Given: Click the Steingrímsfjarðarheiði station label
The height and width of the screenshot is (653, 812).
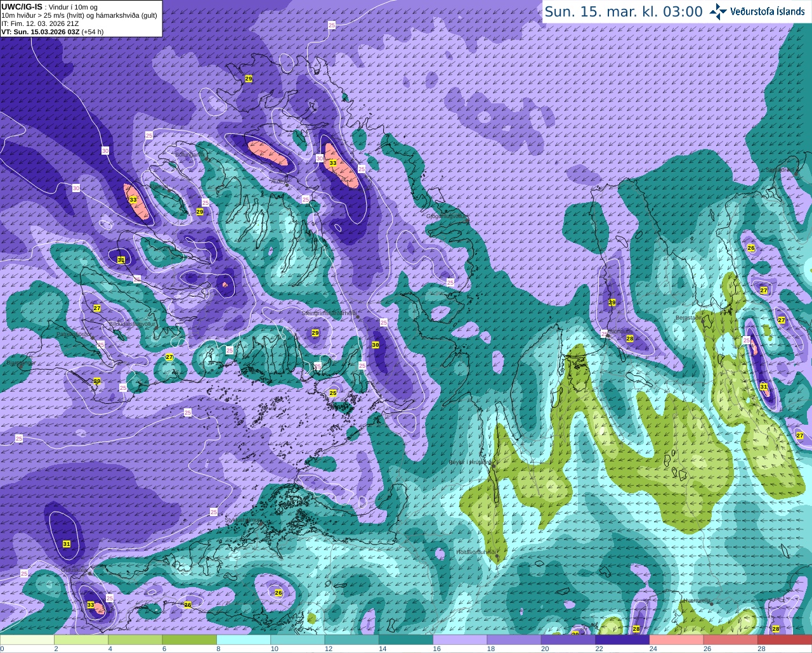Looking at the screenshot, I should coord(328,313).
